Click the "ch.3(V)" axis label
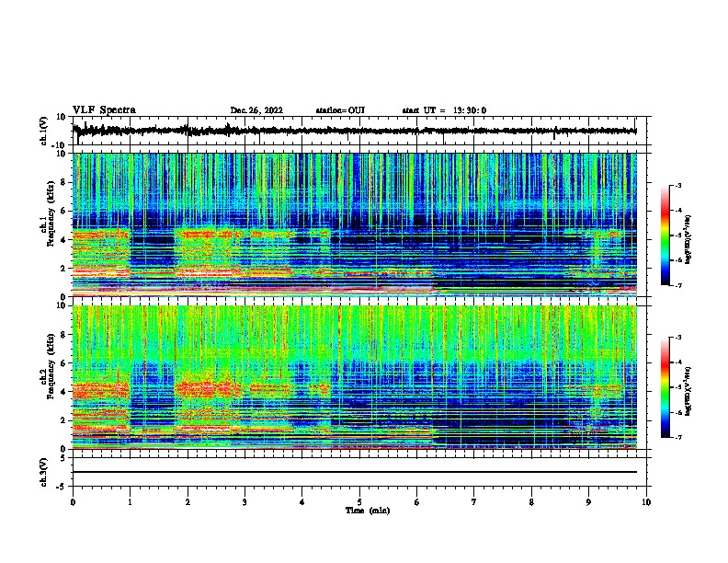Image resolution: width=728 pixels, height=563 pixels. [x=44, y=472]
